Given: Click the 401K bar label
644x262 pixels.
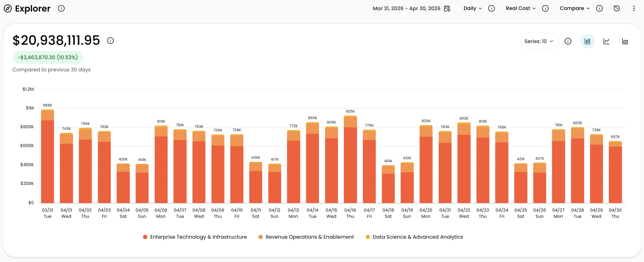Looking at the screenshot, I should 388,161.
